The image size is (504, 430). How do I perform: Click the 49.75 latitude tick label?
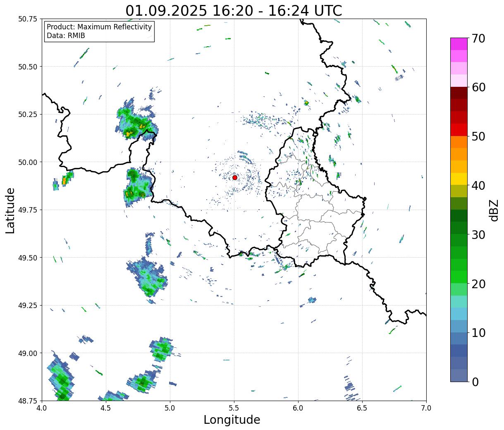point(28,210)
